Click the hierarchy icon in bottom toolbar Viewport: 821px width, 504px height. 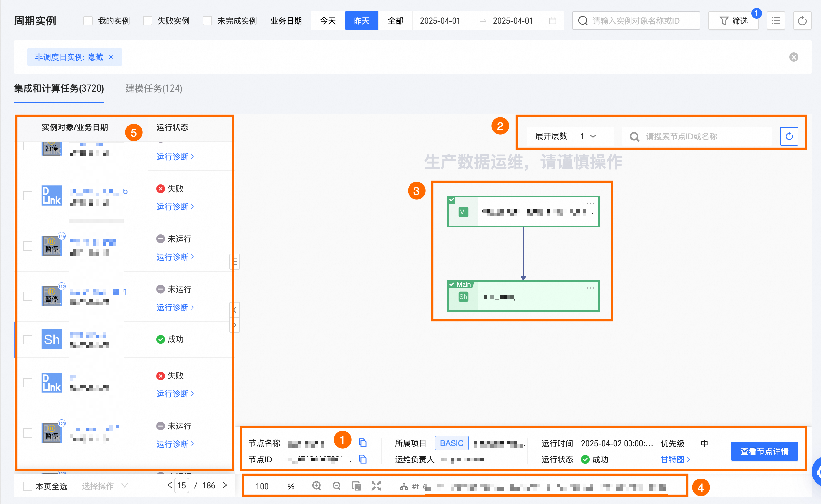coord(404,487)
